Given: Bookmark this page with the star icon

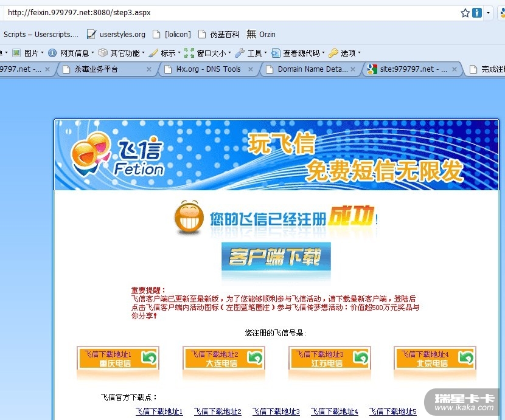Looking at the screenshot, I should pos(465,13).
